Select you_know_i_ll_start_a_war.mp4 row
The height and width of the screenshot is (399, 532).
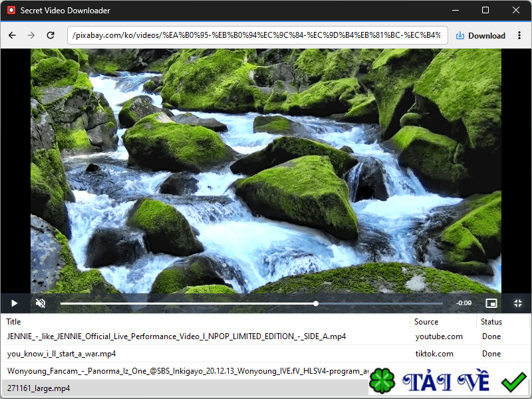265,354
